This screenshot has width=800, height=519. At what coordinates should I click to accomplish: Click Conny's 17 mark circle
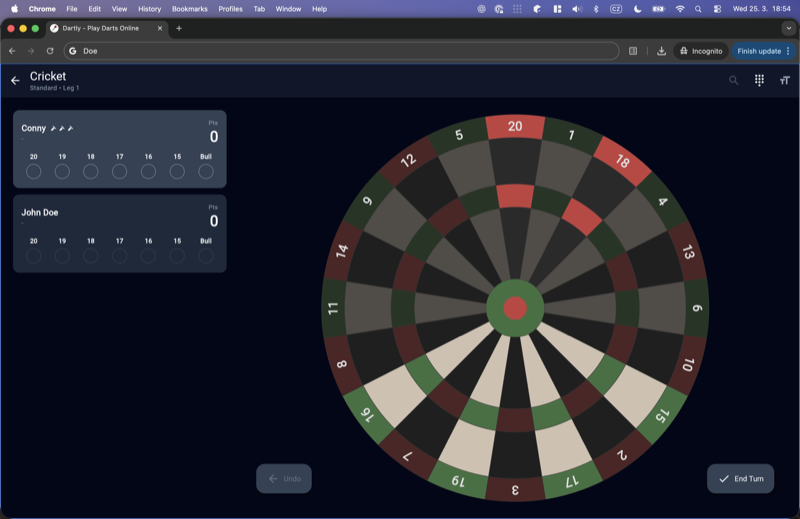coord(119,172)
